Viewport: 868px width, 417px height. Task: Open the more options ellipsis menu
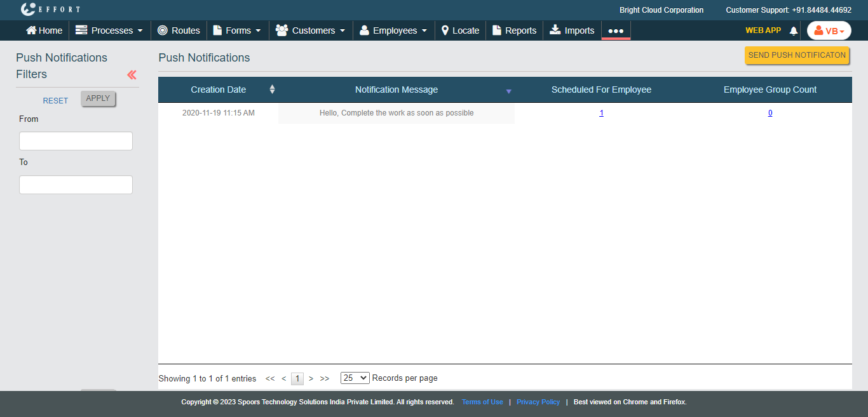(x=616, y=30)
